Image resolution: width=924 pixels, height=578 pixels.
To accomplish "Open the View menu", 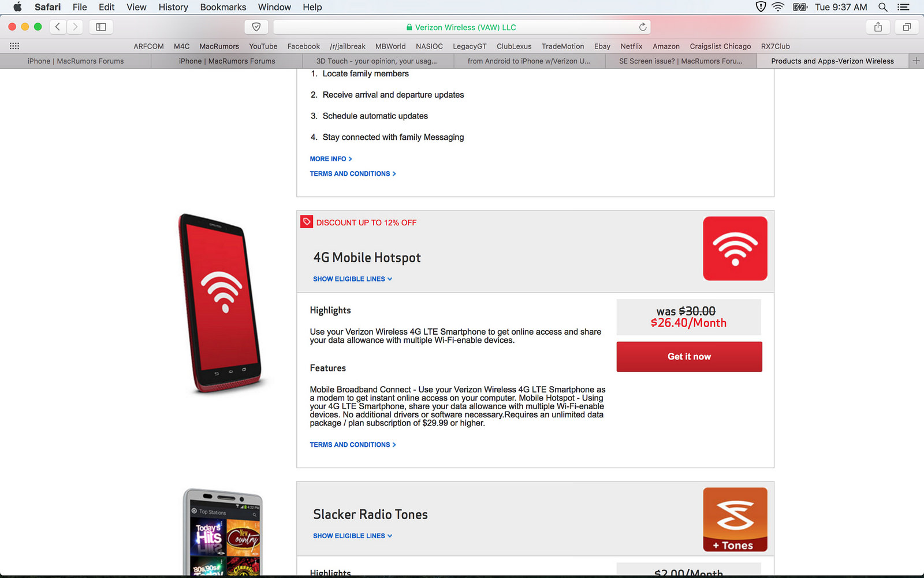I will (x=137, y=7).
